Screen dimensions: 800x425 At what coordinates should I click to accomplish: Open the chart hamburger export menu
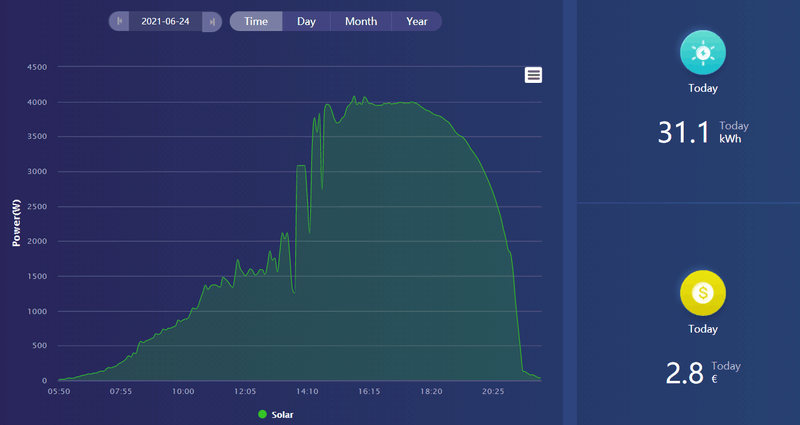click(533, 75)
